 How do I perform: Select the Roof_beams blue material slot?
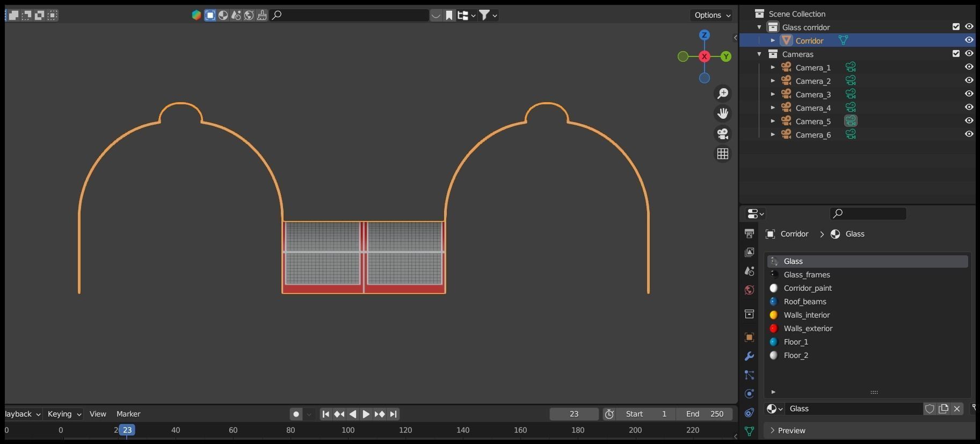[x=867, y=302]
